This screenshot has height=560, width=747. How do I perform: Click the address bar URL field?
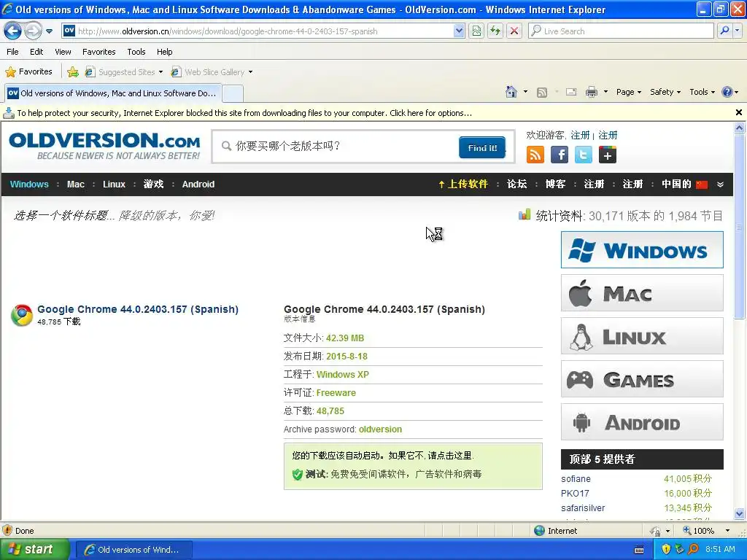pos(258,31)
